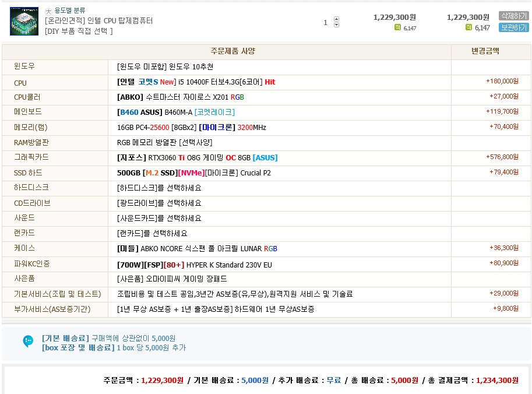The height and width of the screenshot is (394, 532).
Task: Click the 1년 무상 AS보증 service text
Action: pos(216,309)
